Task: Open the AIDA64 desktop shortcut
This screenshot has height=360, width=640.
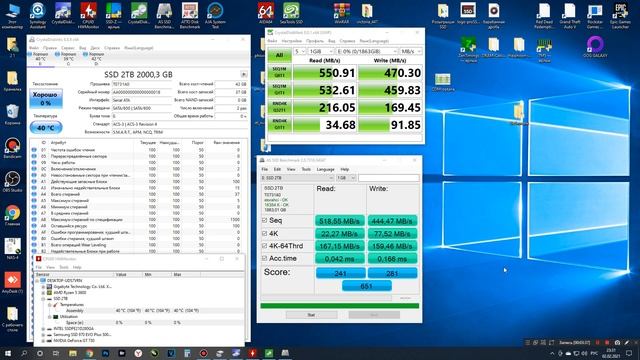Action: coord(266,13)
